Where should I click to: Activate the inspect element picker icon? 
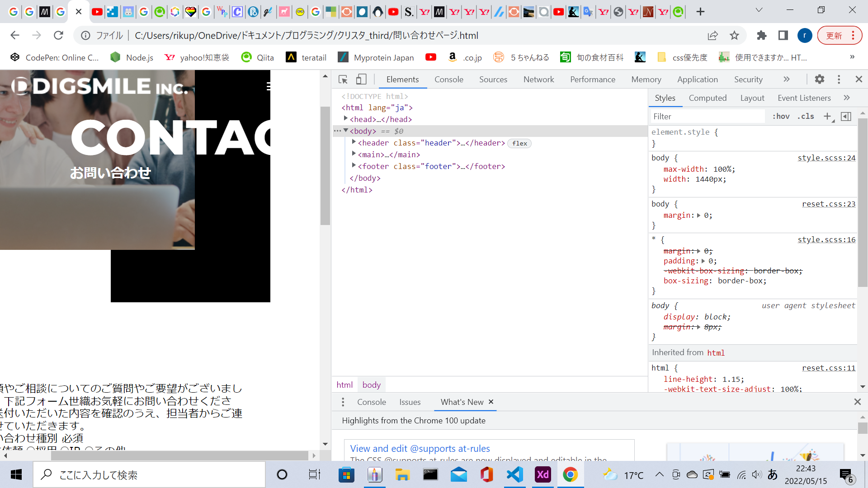pos(343,80)
